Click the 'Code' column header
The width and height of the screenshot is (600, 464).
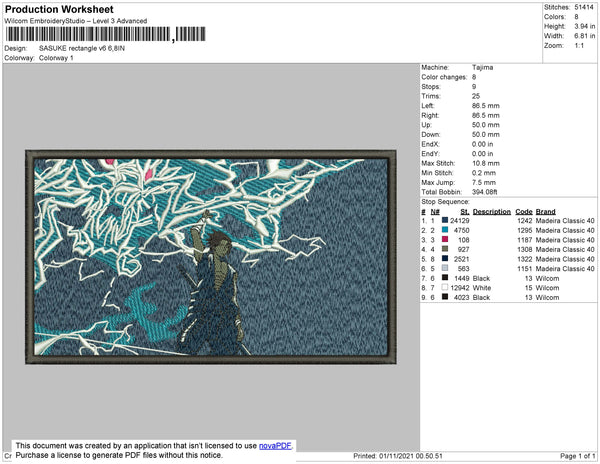click(524, 212)
